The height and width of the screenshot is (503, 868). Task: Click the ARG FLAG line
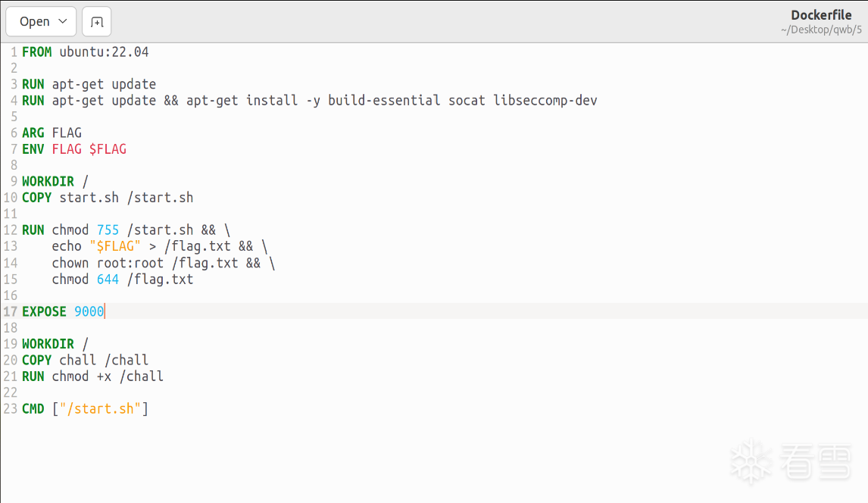click(52, 133)
